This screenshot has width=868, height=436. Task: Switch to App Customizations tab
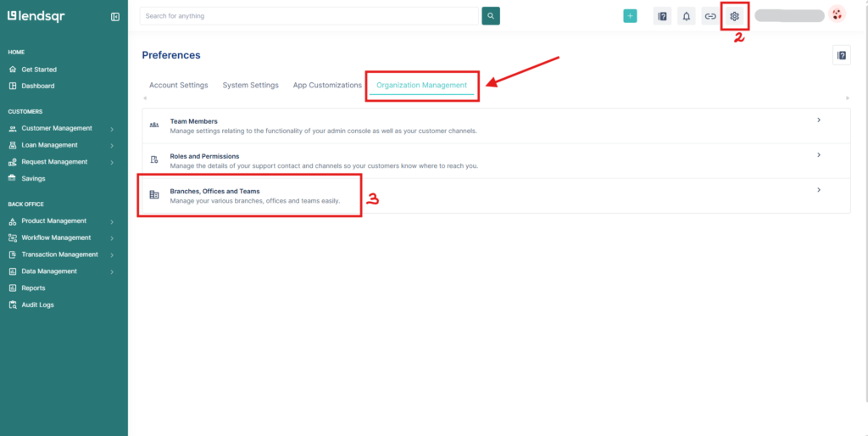tap(327, 86)
